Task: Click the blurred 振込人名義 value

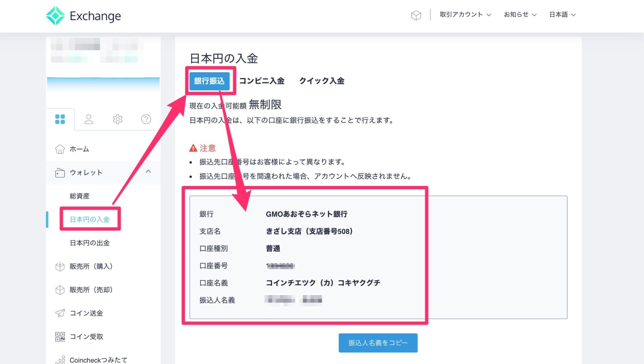Action: (294, 300)
